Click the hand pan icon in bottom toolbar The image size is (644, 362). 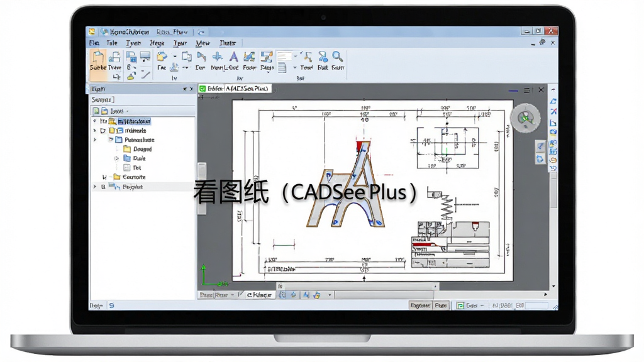pos(317,295)
